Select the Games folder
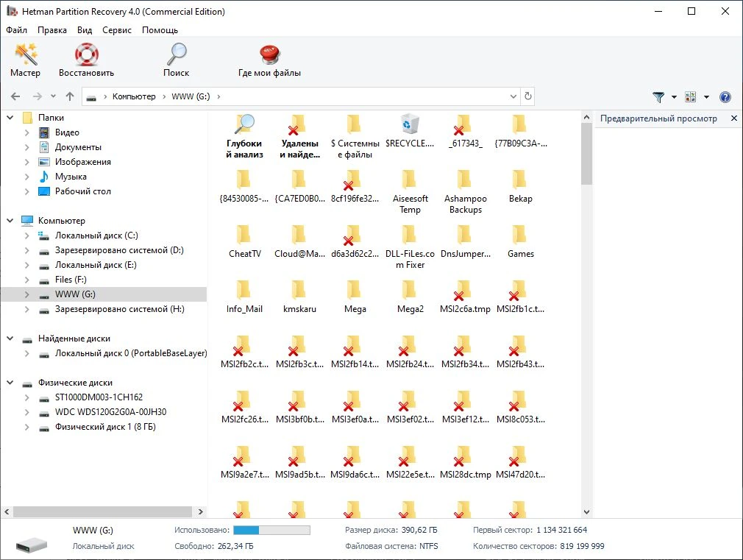This screenshot has width=743, height=560. pyautogui.click(x=520, y=242)
